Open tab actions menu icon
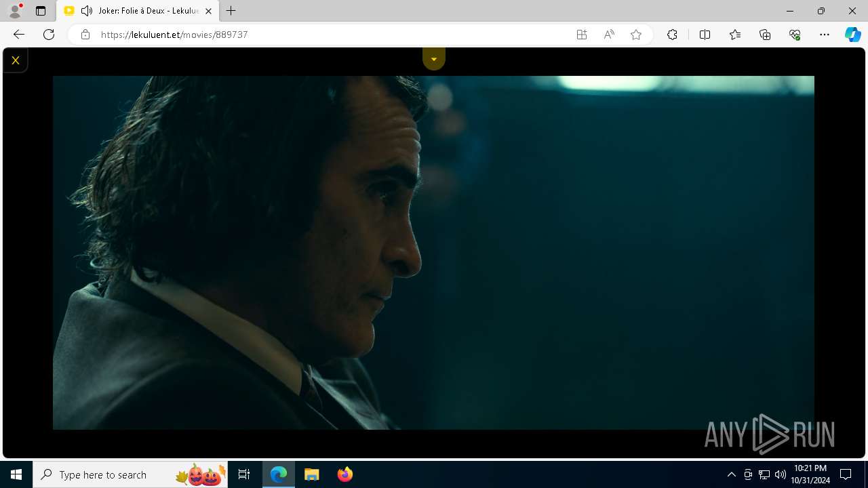 click(41, 11)
